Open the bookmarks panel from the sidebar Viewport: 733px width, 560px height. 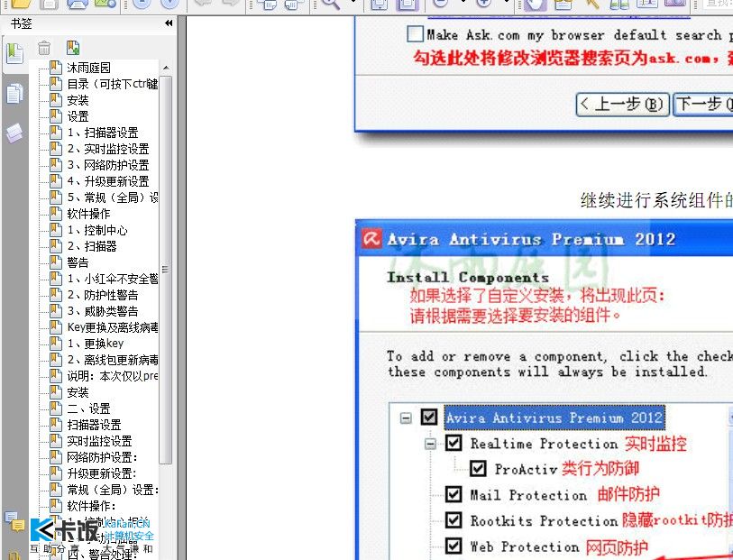[x=14, y=53]
